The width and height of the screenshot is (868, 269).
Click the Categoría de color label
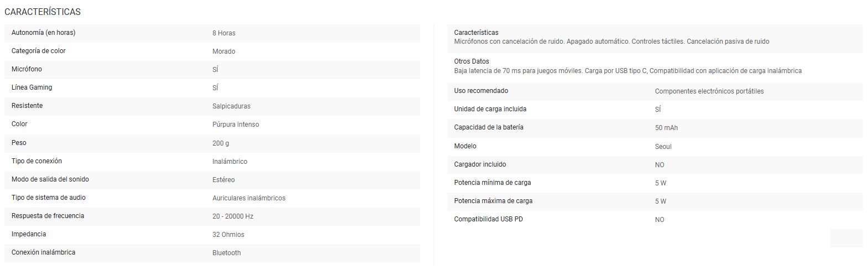point(38,51)
